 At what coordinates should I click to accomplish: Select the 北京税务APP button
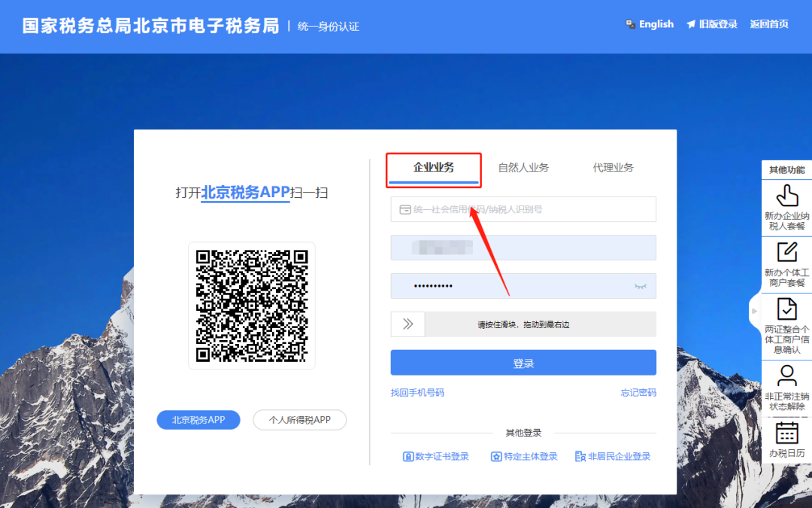click(x=198, y=420)
